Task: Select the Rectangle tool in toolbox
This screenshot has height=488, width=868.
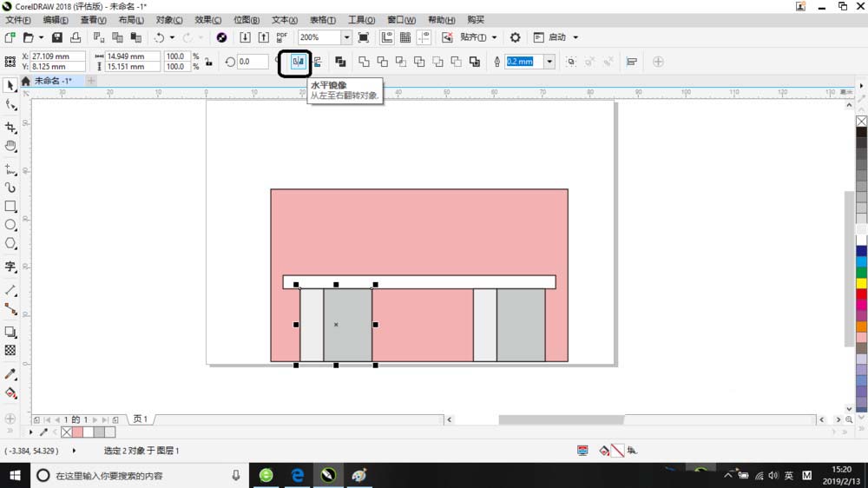Action: (10, 207)
